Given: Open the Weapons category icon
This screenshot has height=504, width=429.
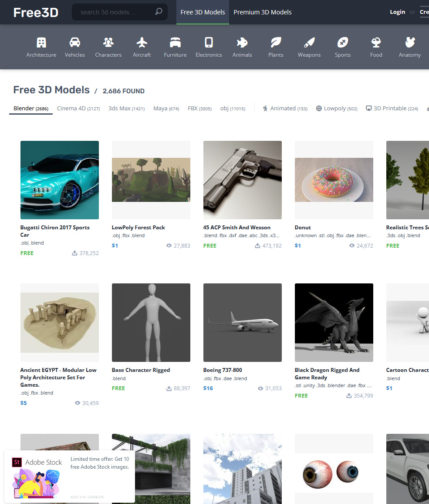Looking at the screenshot, I should 309,42.
